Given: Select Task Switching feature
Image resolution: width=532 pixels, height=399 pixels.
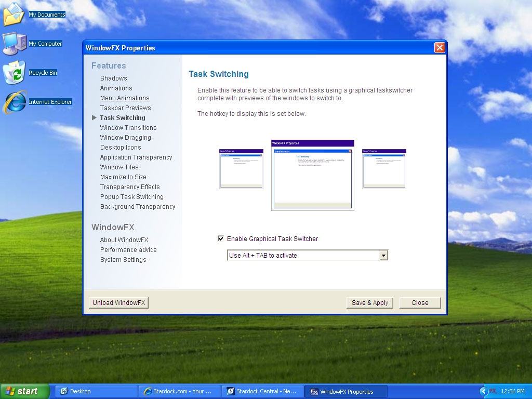Looking at the screenshot, I should click(123, 118).
